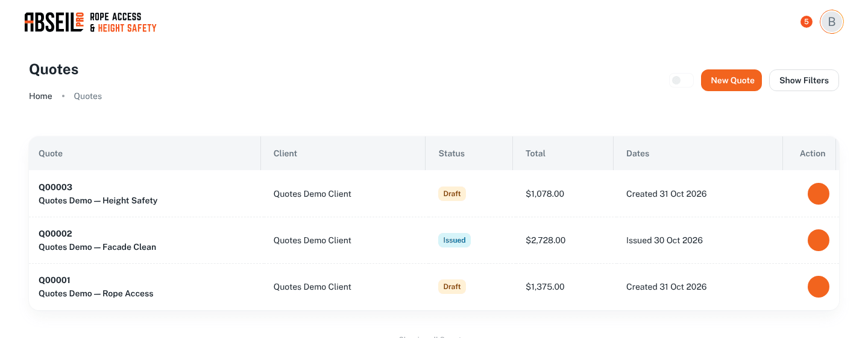Click the Quotes breadcrumb item
The width and height of the screenshot is (868, 338).
[88, 96]
